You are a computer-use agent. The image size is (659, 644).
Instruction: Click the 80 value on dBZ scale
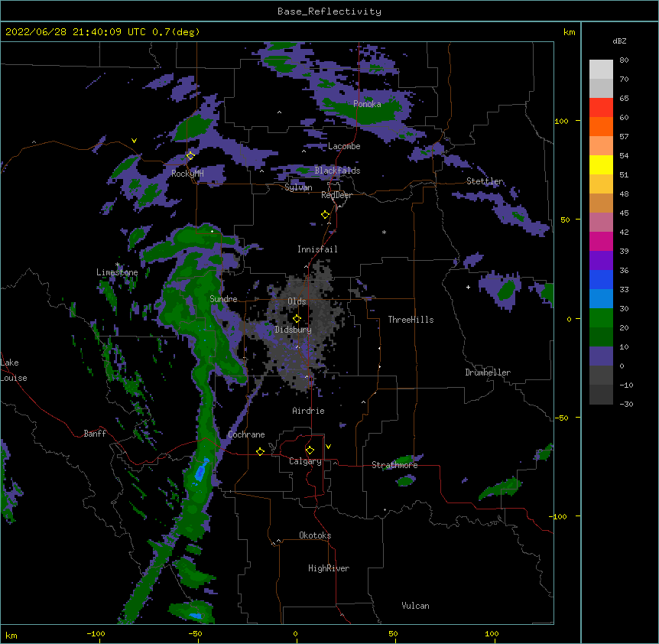tap(624, 60)
